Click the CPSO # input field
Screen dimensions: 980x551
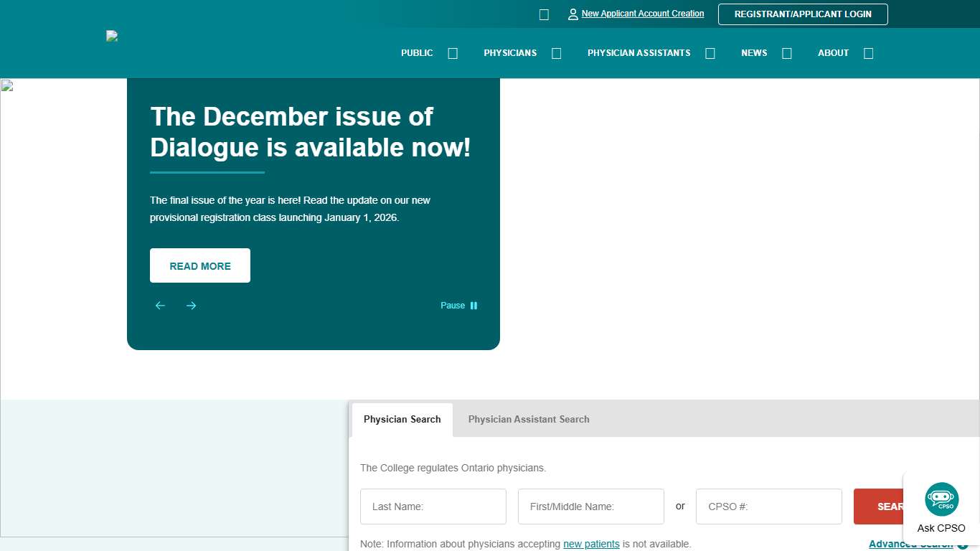pyautogui.click(x=768, y=507)
